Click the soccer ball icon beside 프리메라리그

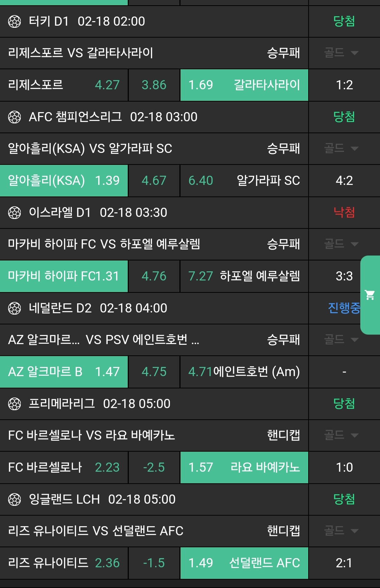pos(14,404)
